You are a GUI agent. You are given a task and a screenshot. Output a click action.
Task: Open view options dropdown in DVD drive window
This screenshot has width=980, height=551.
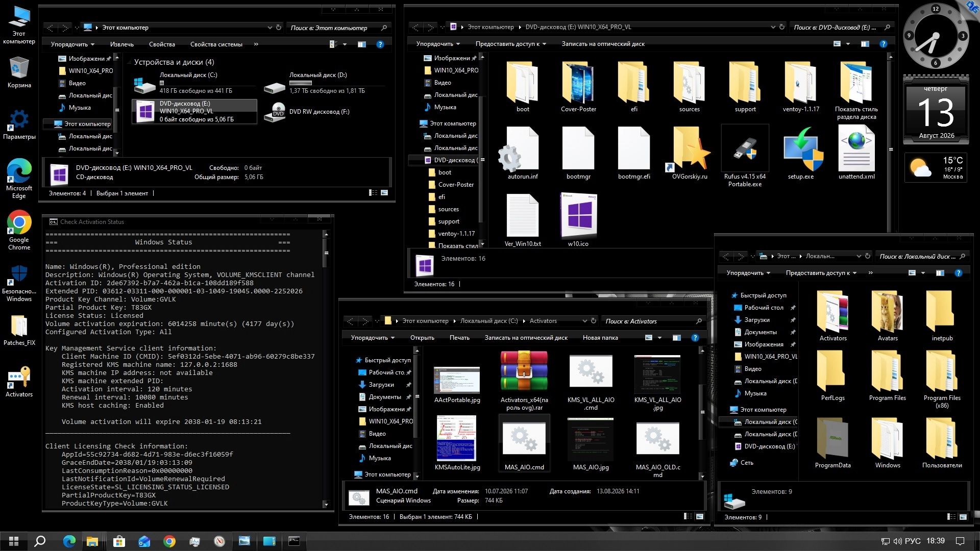848,44
